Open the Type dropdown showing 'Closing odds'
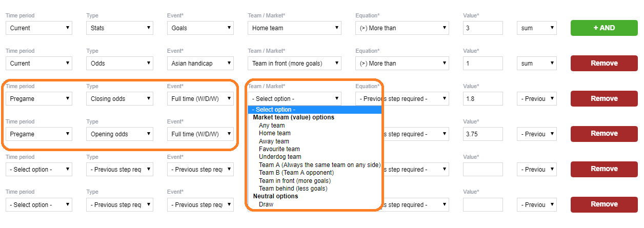The height and width of the screenshot is (228, 644). [x=119, y=98]
